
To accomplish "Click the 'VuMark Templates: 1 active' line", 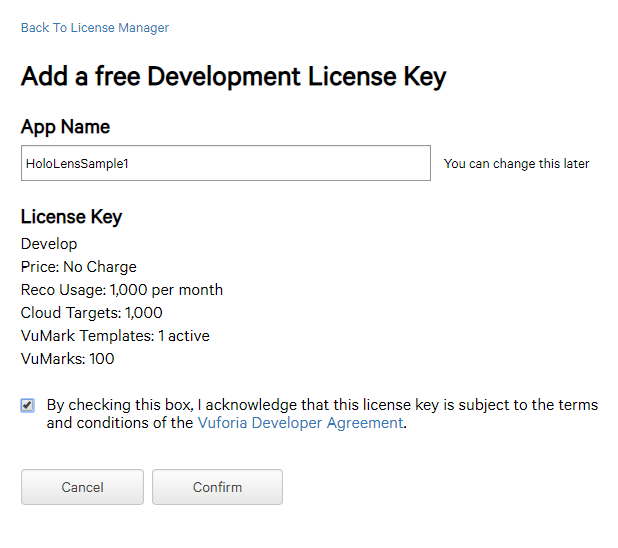I will 115,336.
